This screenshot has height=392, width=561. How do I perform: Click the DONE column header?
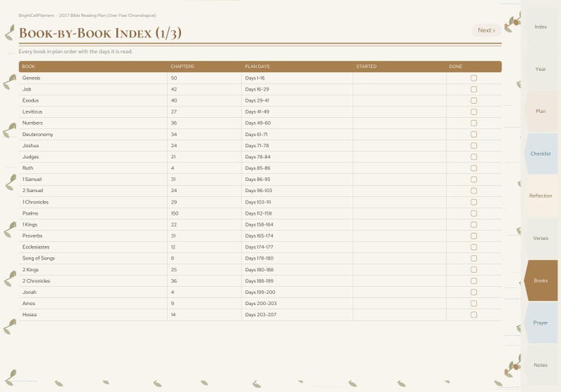click(456, 66)
